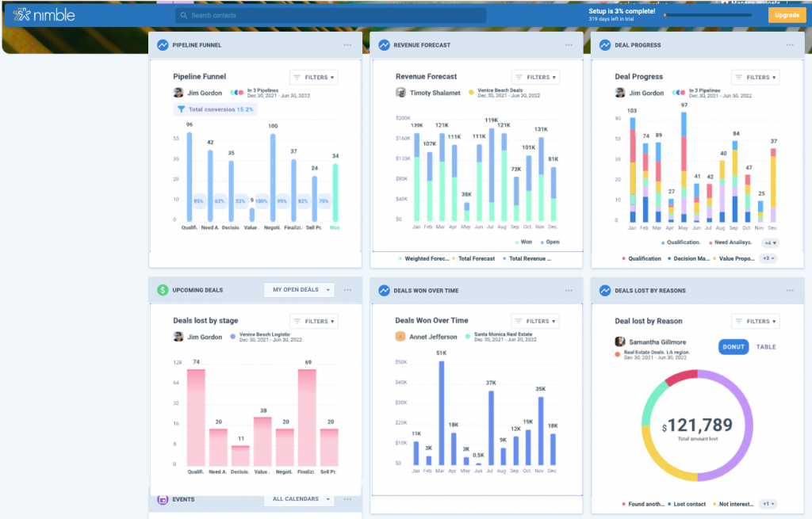Open the ALL CALENDARS dropdown
The height and width of the screenshot is (519, 812).
pyautogui.click(x=299, y=499)
